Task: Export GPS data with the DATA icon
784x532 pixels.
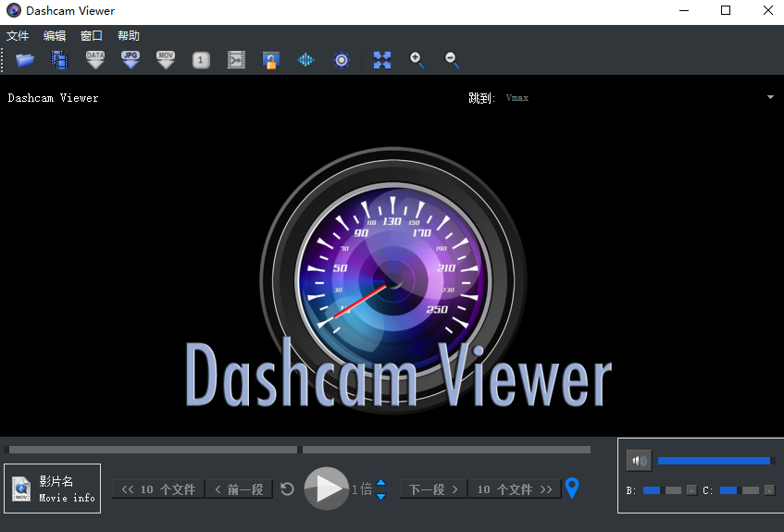Action: (95, 60)
